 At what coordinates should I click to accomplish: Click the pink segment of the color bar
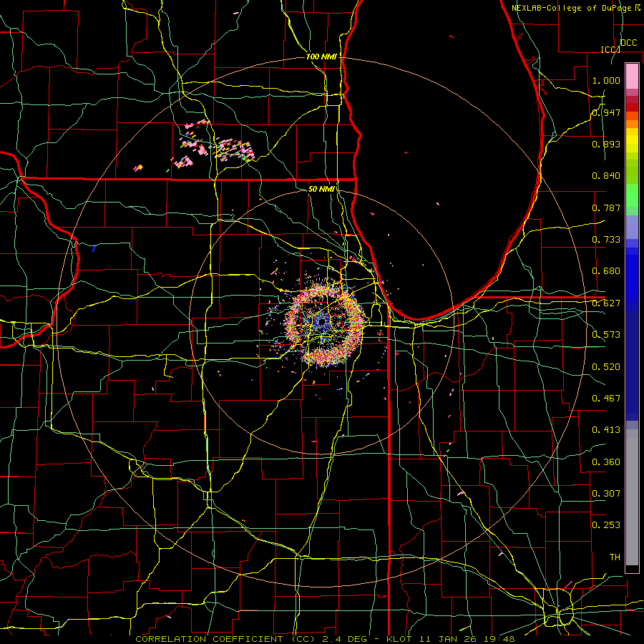point(632,77)
